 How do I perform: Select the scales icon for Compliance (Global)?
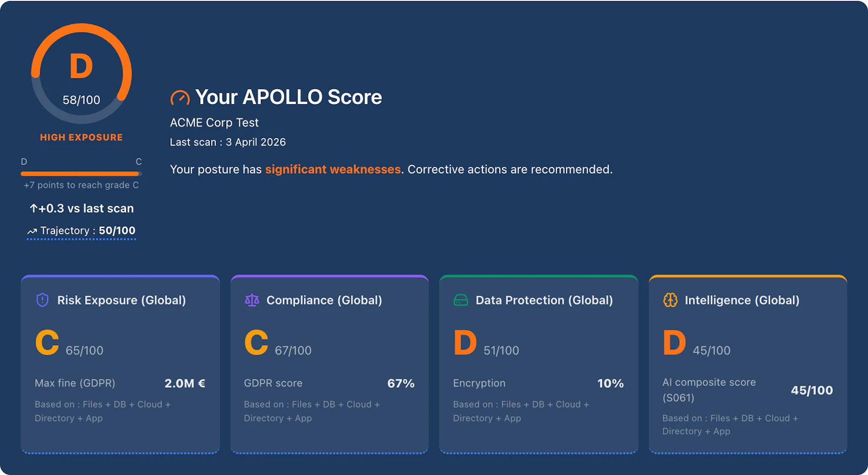[252, 300]
